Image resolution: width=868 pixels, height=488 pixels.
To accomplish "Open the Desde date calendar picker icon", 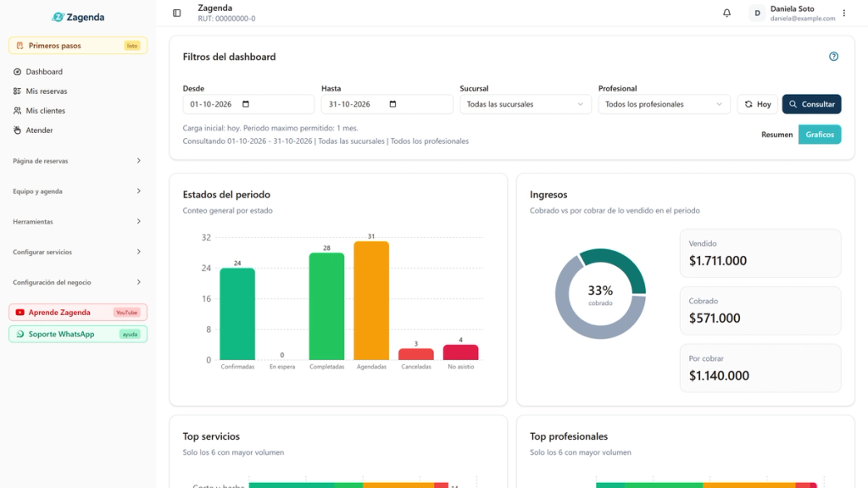I will click(x=246, y=104).
